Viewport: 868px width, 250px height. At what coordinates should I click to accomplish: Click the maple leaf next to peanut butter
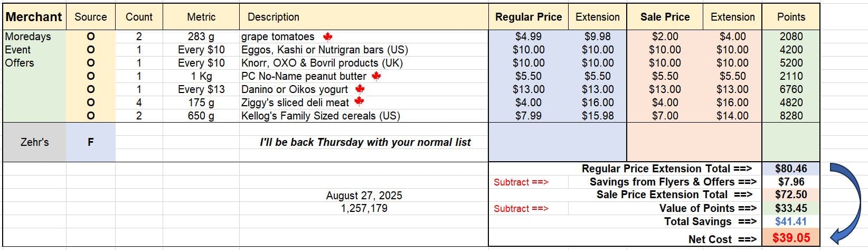click(376, 76)
